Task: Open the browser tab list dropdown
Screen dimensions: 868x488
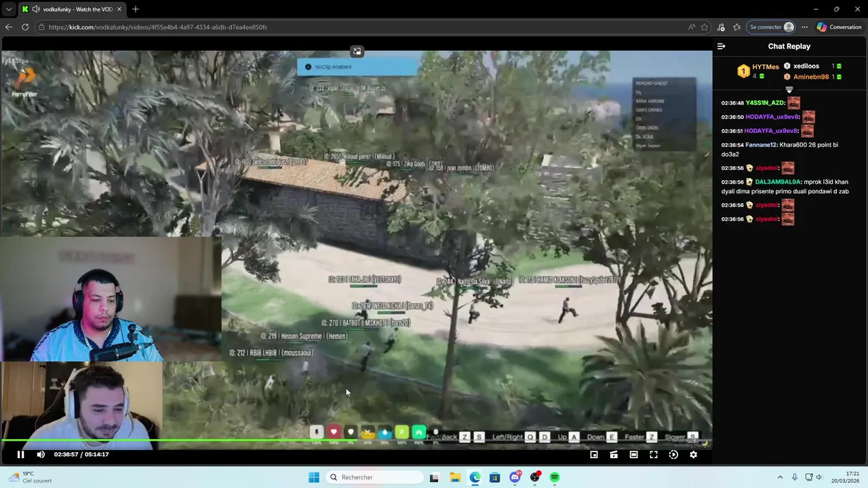Action: [x=8, y=9]
